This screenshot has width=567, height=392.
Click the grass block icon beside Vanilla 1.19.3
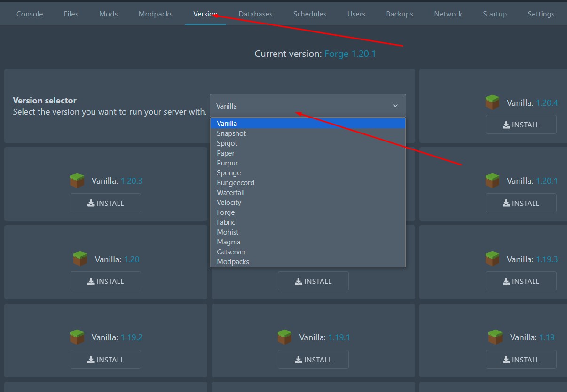click(492, 259)
